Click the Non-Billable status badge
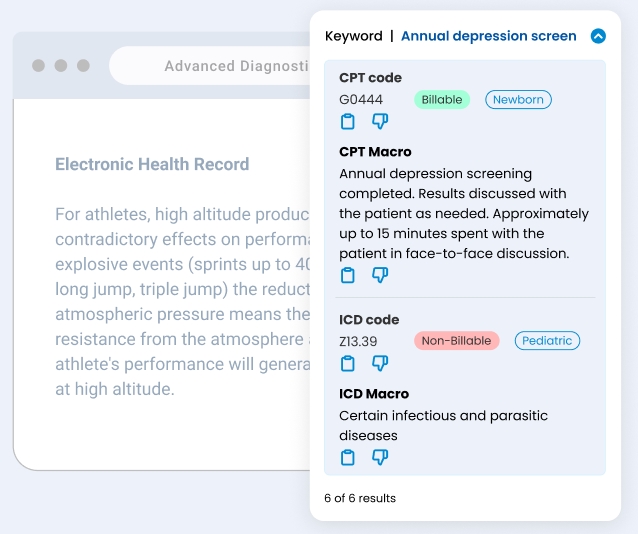 (x=456, y=341)
